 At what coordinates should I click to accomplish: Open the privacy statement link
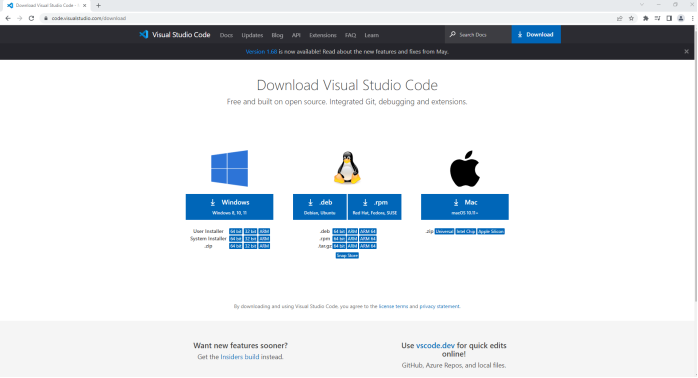[439, 306]
